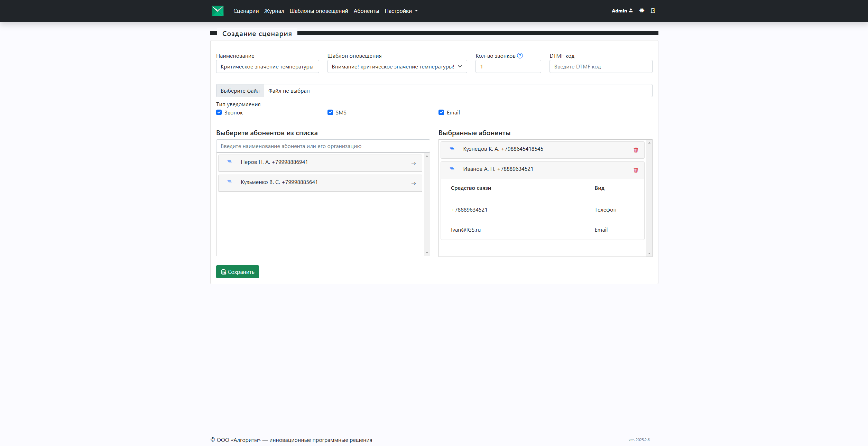This screenshot has height=446, width=868.
Task: Click the green Сохранить button
Action: [x=238, y=272]
